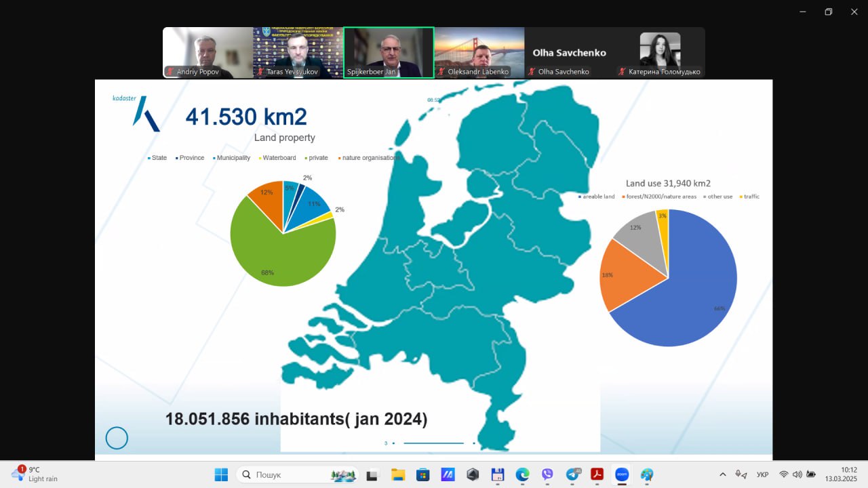
Task: Restore down the Zoom window
Action: [x=828, y=12]
